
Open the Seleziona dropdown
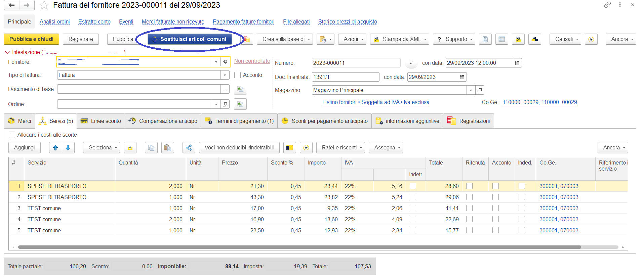pyautogui.click(x=102, y=148)
